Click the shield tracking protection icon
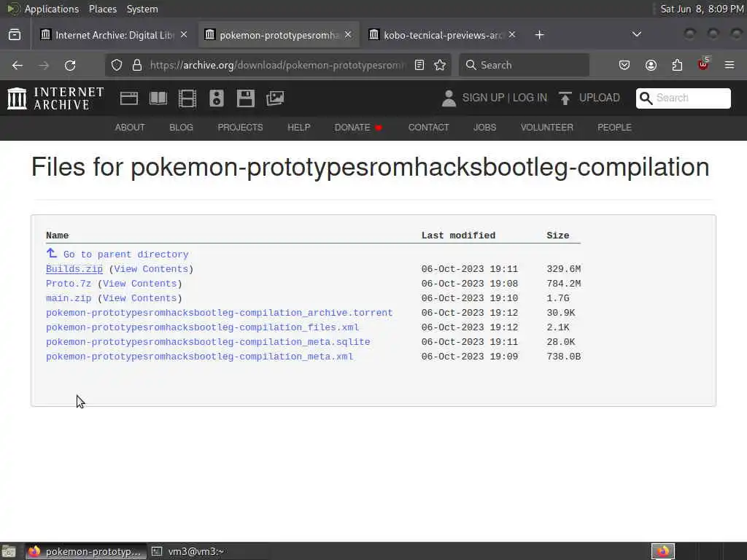Viewport: 747px width, 560px height. click(117, 65)
